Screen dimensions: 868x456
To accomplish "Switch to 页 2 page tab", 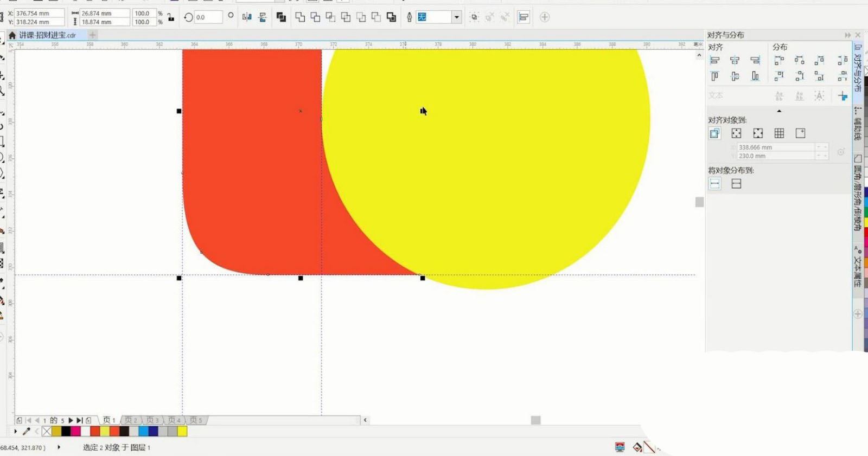I will 130,420.
